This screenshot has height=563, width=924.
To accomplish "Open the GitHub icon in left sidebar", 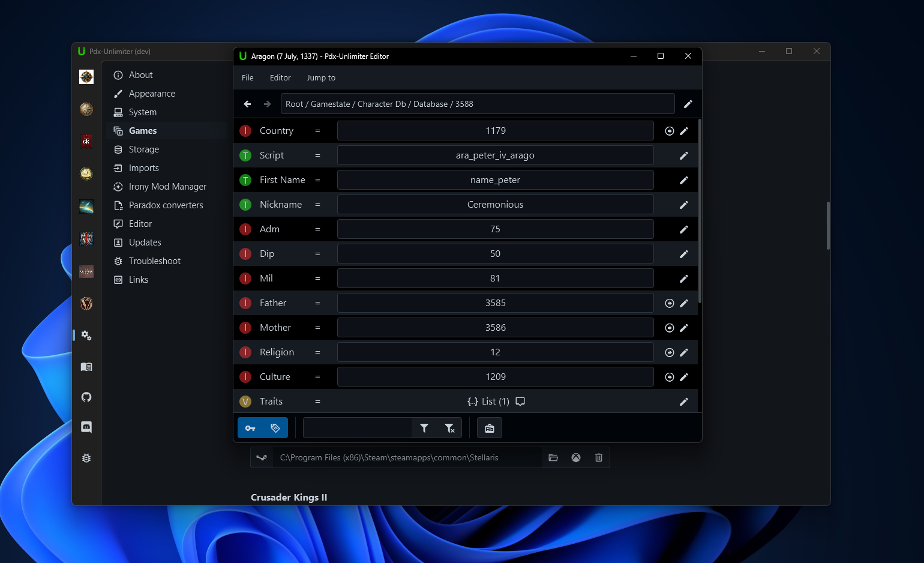I will click(x=86, y=397).
